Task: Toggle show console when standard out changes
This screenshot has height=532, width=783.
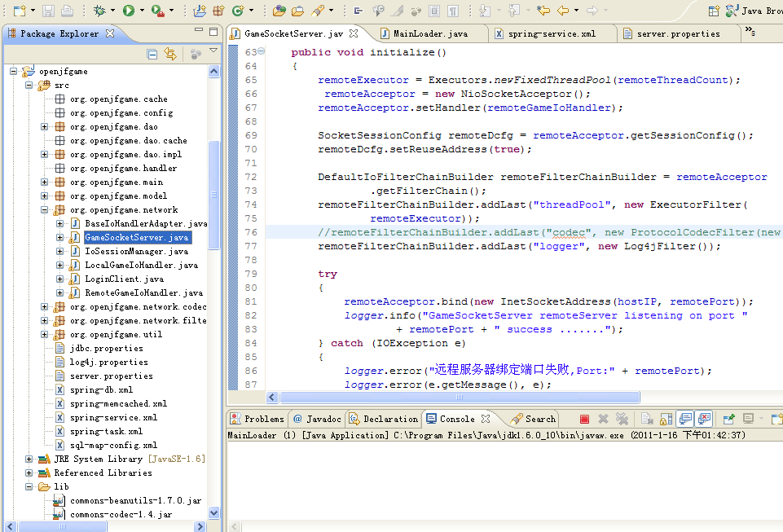Action: coord(686,419)
